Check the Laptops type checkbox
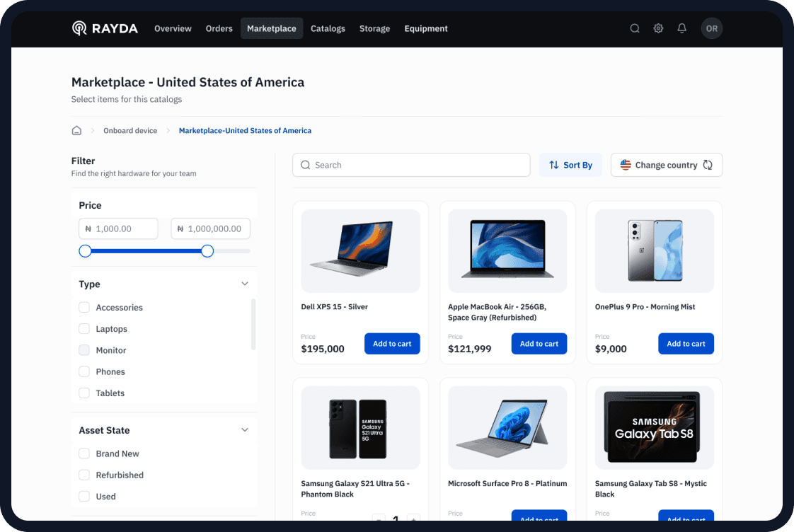 click(84, 328)
